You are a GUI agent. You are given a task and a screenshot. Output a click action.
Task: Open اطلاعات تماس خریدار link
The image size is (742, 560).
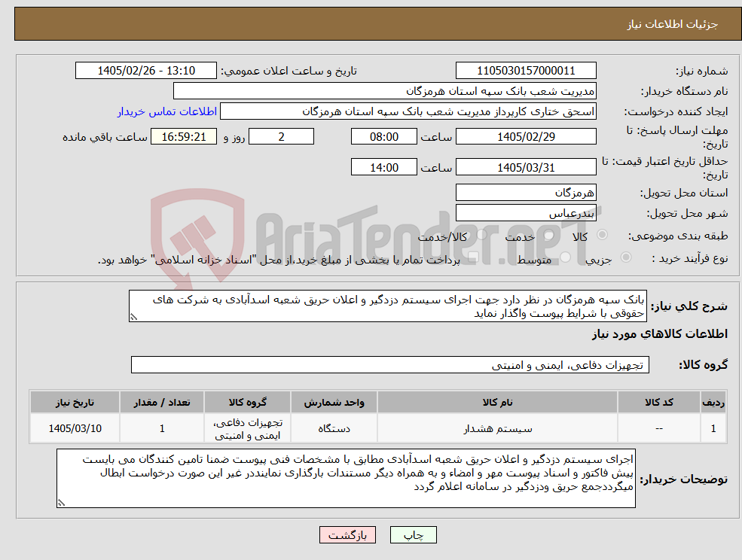pyautogui.click(x=167, y=111)
